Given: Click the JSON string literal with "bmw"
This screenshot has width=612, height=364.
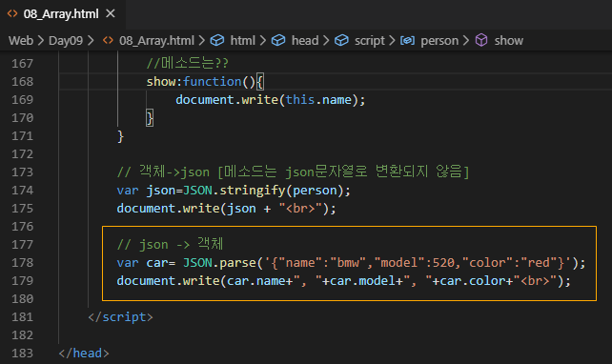Looking at the screenshot, I should coord(418,263).
